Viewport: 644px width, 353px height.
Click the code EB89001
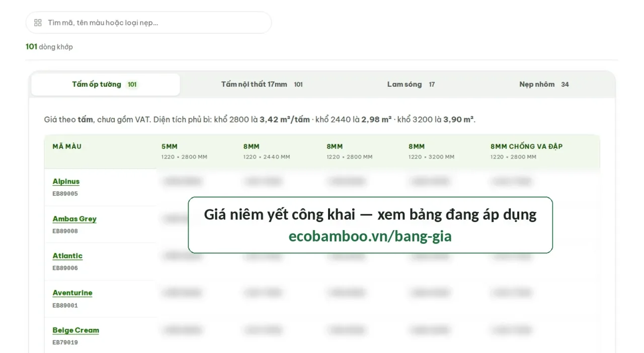tap(65, 306)
